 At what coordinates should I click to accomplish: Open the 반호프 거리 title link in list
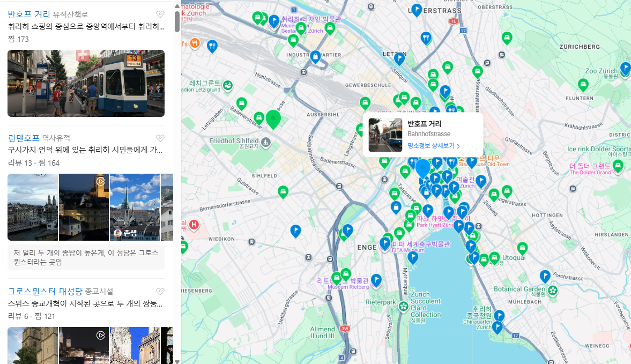point(28,14)
